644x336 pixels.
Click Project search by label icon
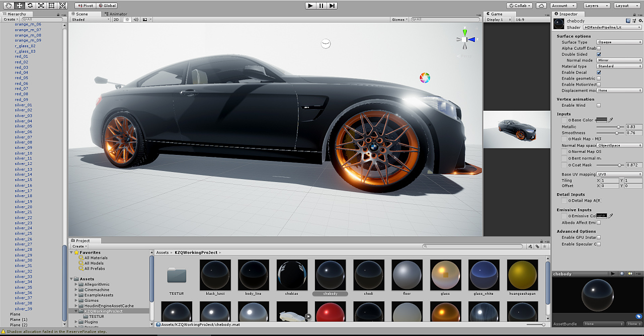537,246
